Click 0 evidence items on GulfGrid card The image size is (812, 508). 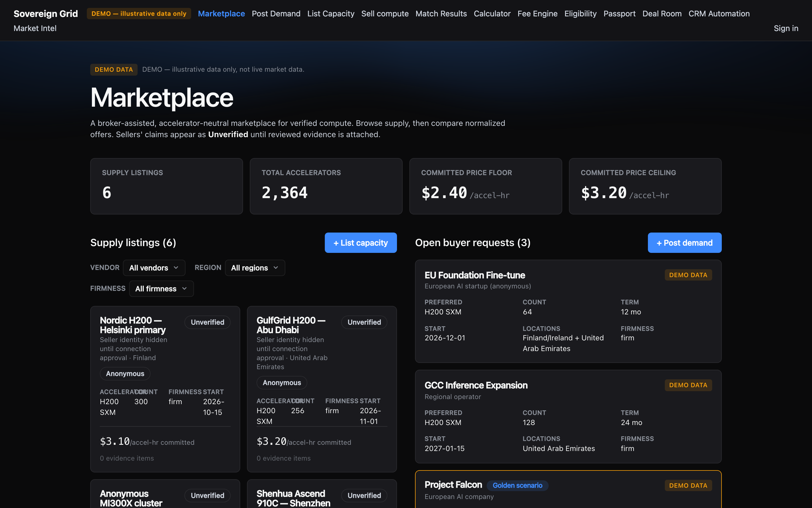tap(284, 458)
